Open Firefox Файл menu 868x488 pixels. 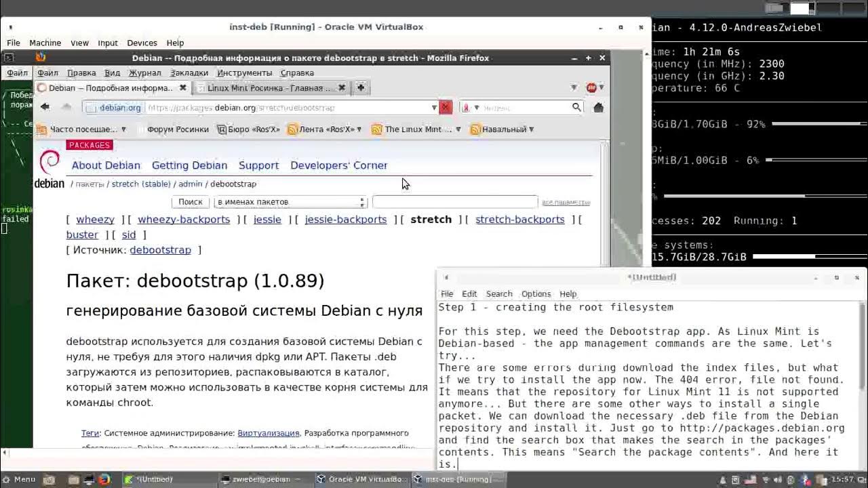[x=47, y=73]
